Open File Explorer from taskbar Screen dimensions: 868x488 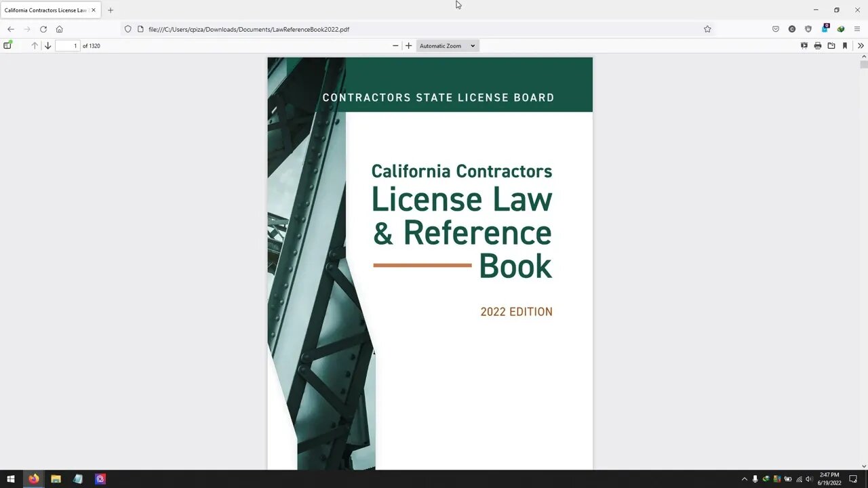tap(56, 479)
